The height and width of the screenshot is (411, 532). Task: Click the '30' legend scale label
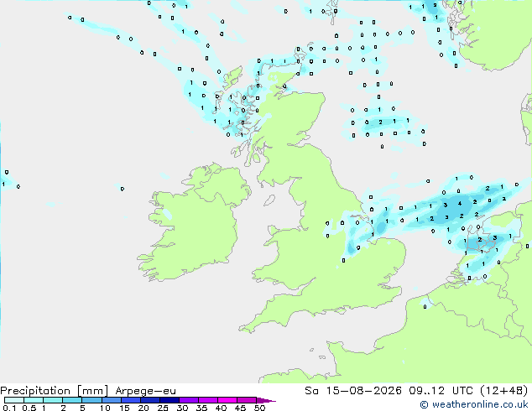point(182,408)
